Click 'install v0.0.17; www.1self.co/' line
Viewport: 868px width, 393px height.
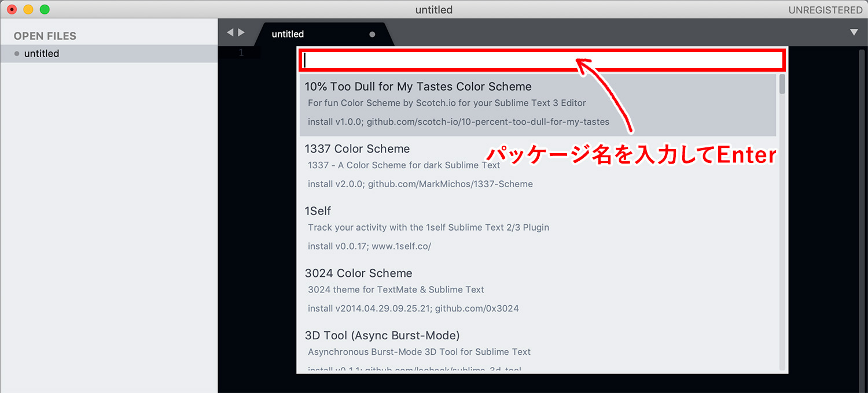tap(369, 246)
